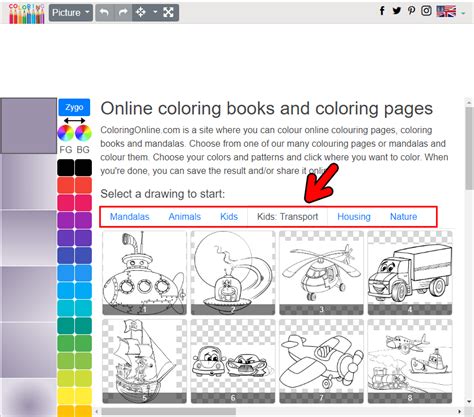Open the Pinterest icon
This screenshot has height=417, width=474.
pos(412,11)
